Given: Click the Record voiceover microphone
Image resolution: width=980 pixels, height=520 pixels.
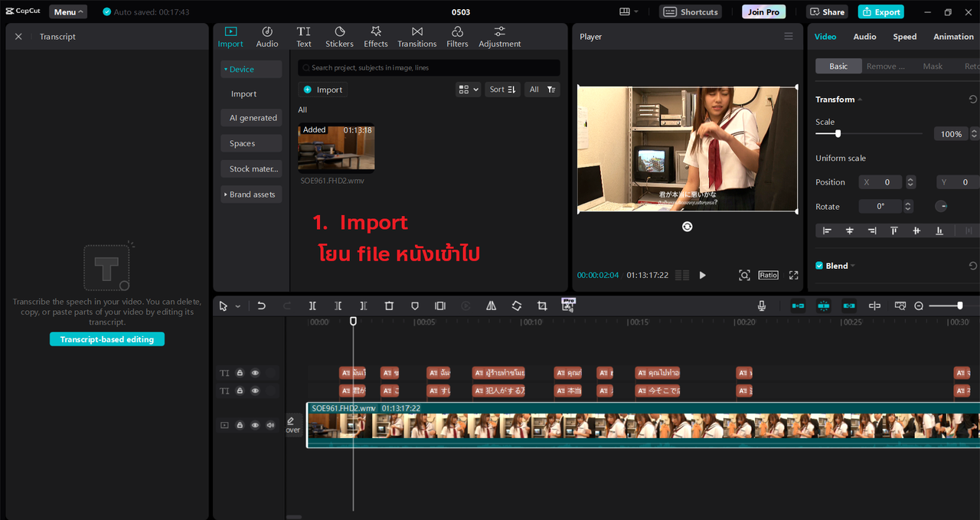Looking at the screenshot, I should [762, 306].
